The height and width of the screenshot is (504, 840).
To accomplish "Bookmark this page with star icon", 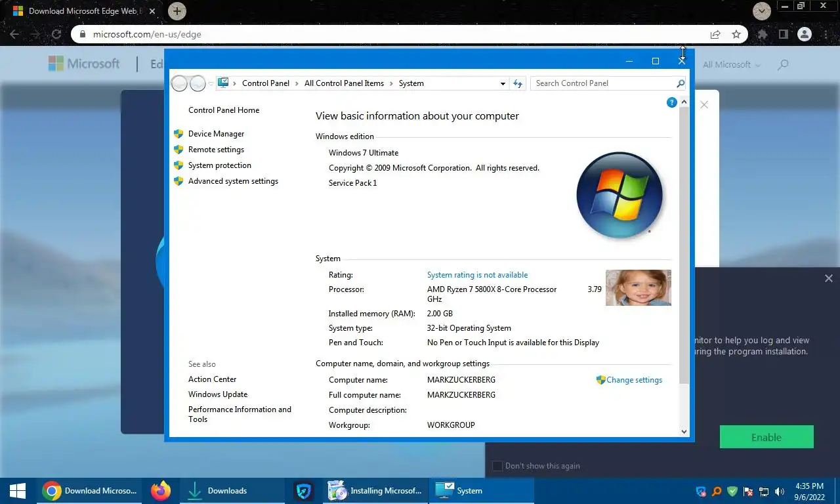I will (x=736, y=34).
